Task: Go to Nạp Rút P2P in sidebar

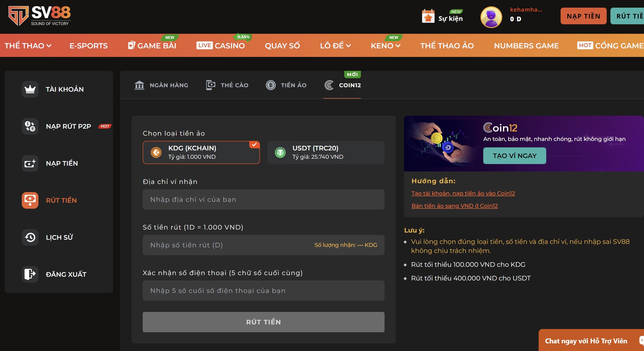Action: 68,126
